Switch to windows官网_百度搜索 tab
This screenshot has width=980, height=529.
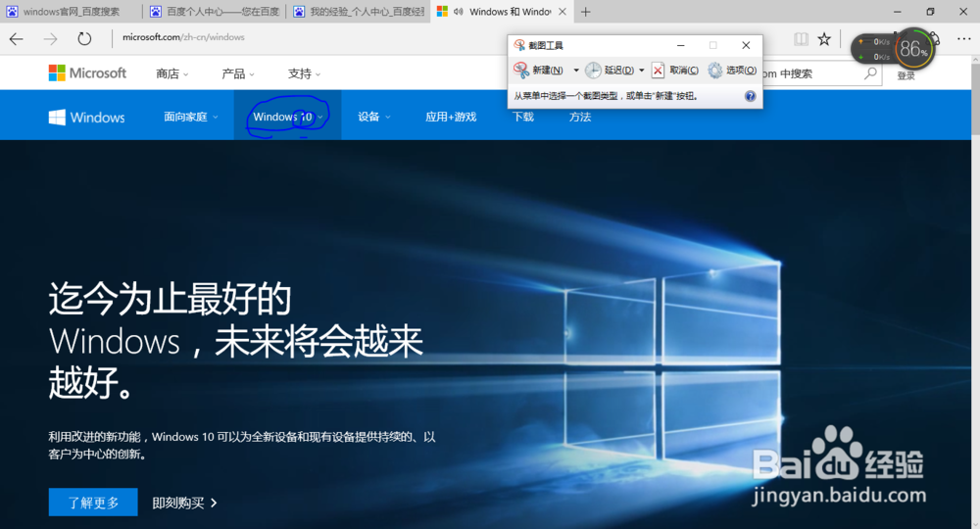(x=72, y=12)
